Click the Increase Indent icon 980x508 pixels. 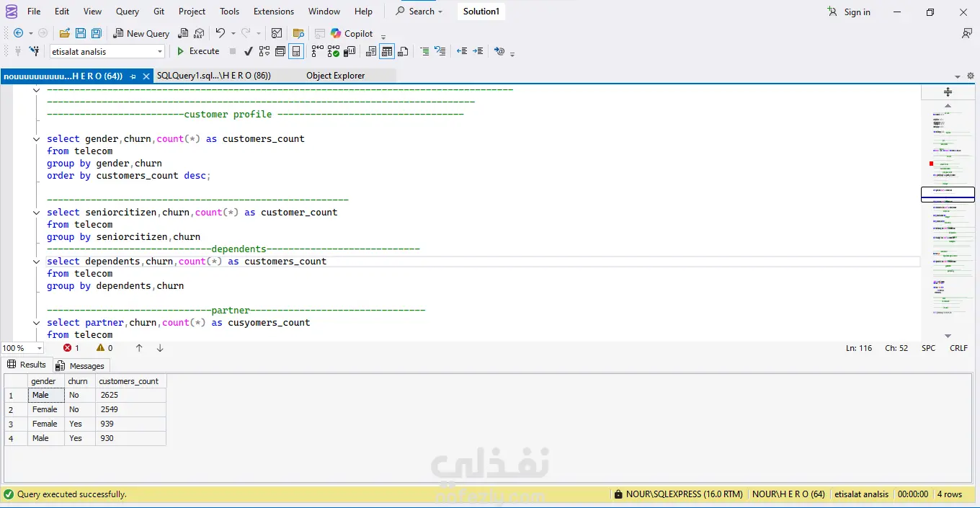point(478,51)
